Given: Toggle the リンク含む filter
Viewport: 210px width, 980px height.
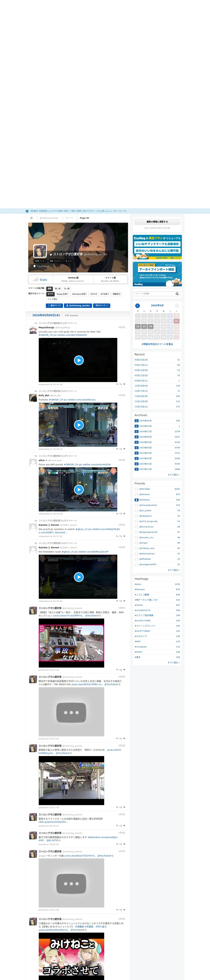Looking at the screenshot, I should tap(53, 299).
